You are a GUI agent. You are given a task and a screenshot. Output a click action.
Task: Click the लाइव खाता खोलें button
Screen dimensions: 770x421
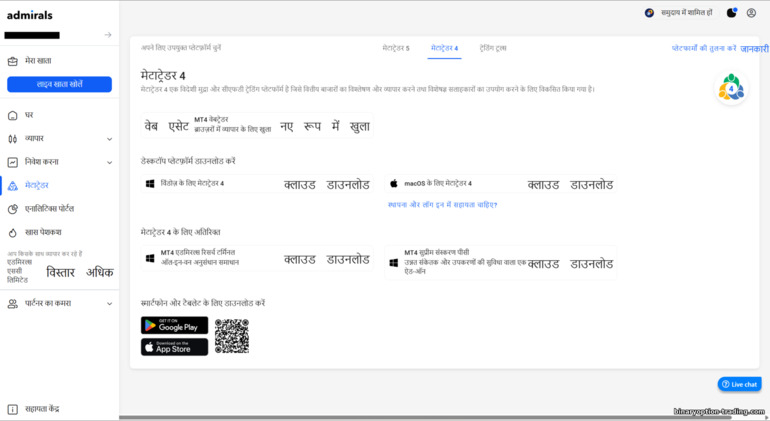59,84
